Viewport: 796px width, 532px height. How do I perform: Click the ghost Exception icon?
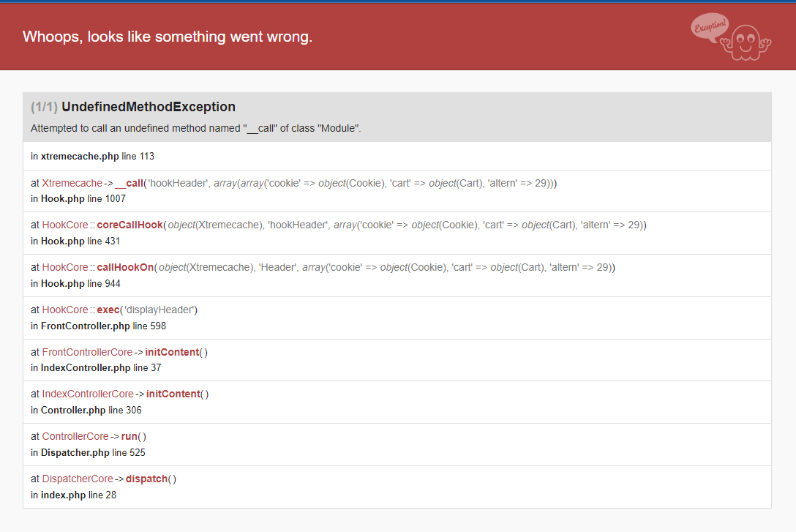(746, 42)
